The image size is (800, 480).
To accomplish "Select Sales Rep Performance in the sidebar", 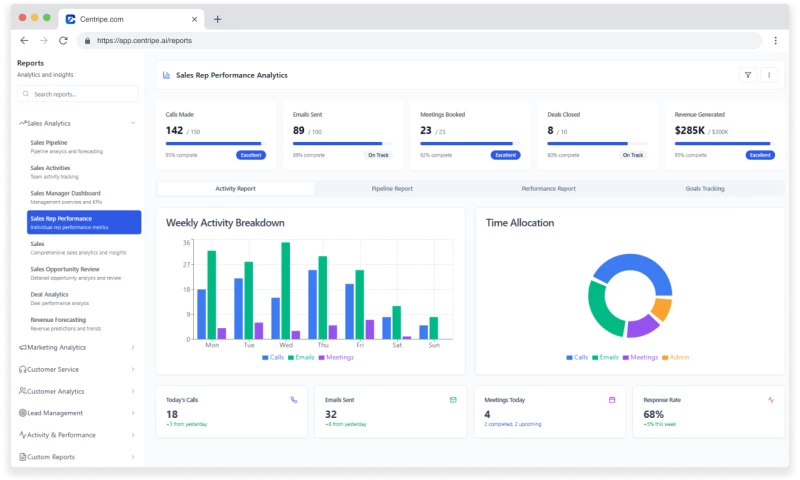I will [x=84, y=222].
